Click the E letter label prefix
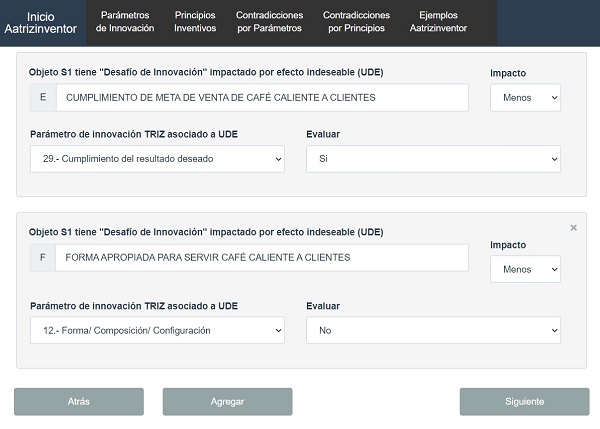This screenshot has height=429, width=600. click(43, 98)
